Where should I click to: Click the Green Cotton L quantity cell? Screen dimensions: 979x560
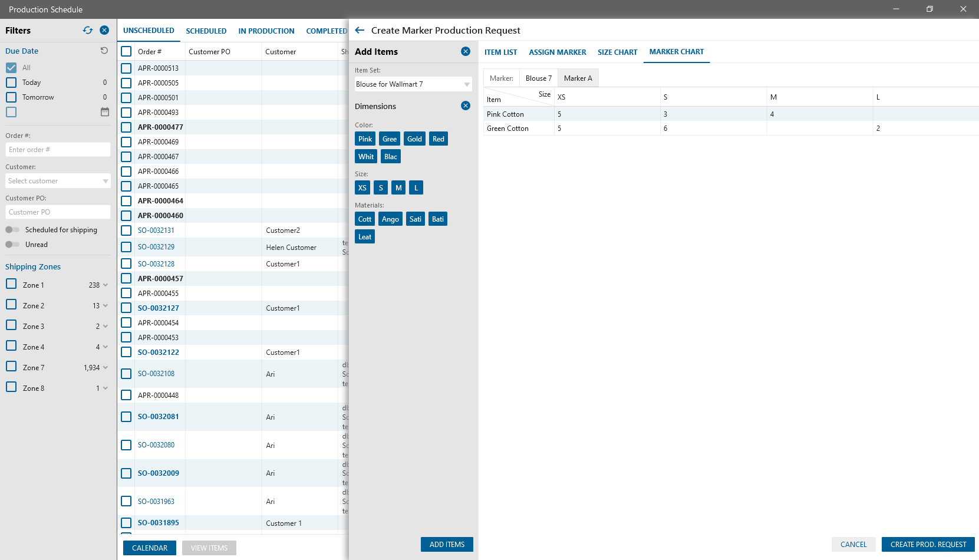point(925,129)
